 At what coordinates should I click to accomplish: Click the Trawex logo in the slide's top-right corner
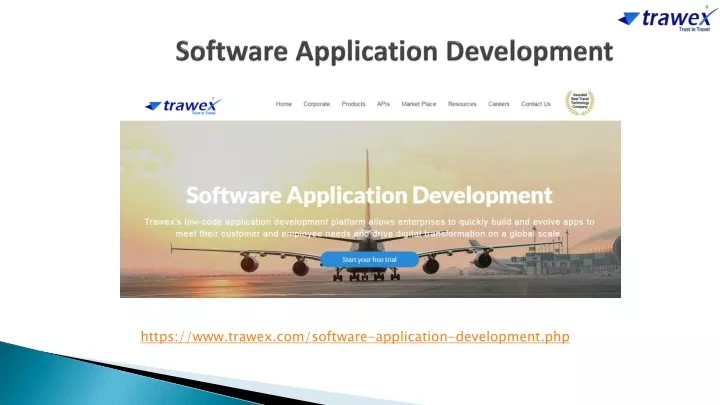coord(668,19)
